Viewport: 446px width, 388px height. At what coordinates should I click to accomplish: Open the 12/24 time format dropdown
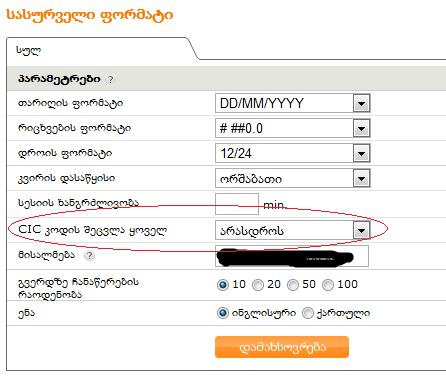point(293,153)
